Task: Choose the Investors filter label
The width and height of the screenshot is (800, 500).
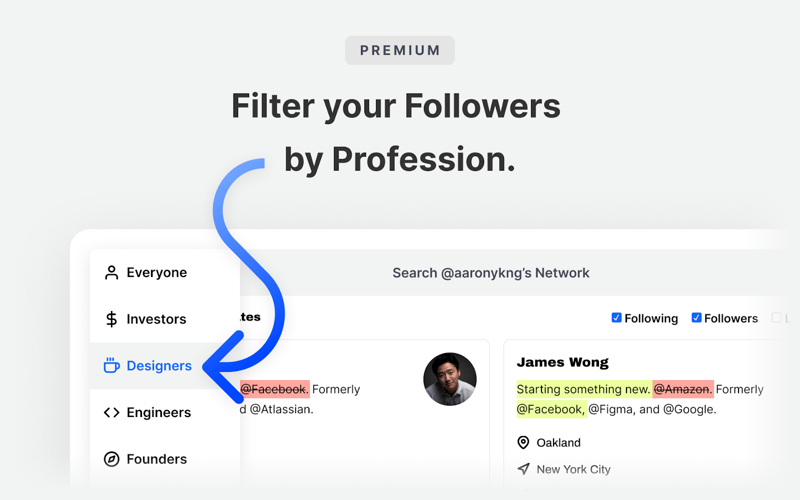Action: pyautogui.click(x=156, y=319)
